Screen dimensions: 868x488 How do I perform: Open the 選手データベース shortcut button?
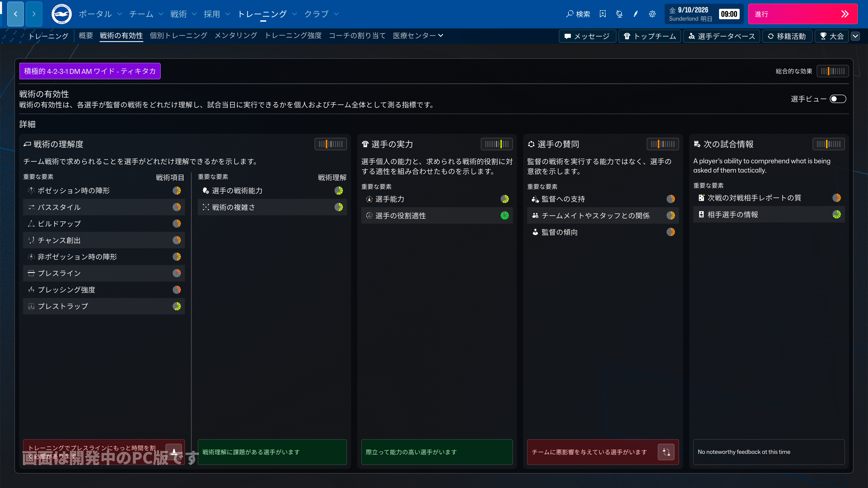pyautogui.click(x=722, y=36)
